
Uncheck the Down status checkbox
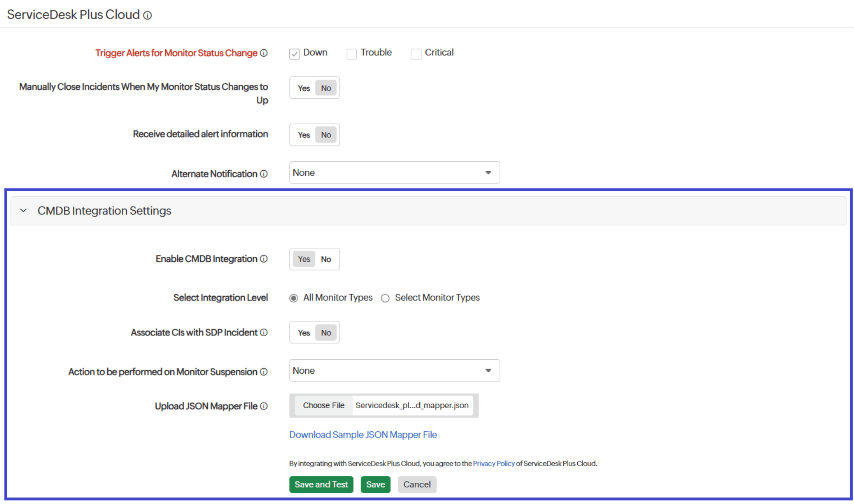tap(294, 54)
